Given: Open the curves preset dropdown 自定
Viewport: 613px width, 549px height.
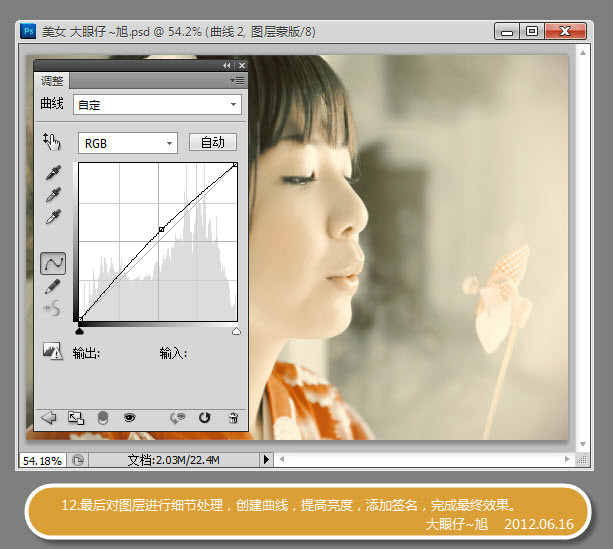Looking at the screenshot, I should [157, 104].
